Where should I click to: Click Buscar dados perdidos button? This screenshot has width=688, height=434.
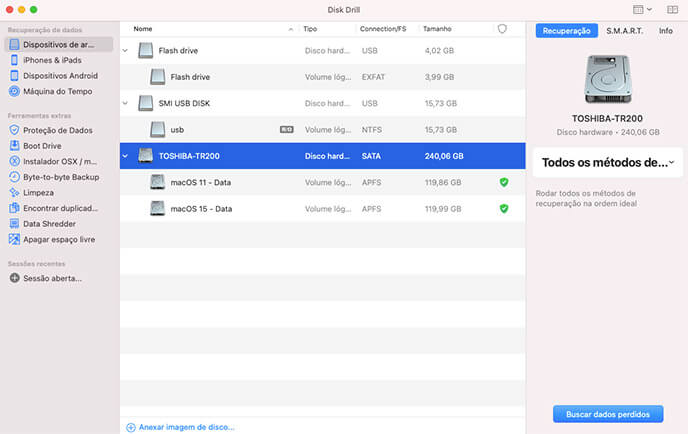click(x=607, y=413)
